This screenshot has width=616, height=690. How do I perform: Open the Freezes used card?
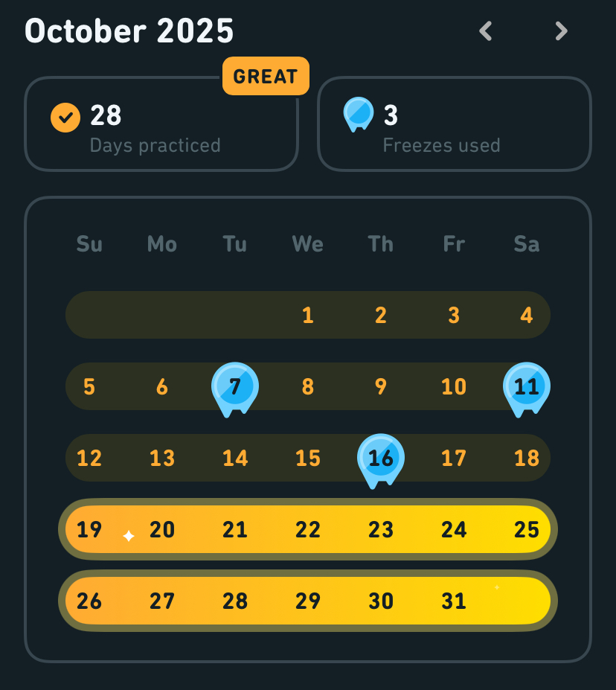tap(454, 125)
